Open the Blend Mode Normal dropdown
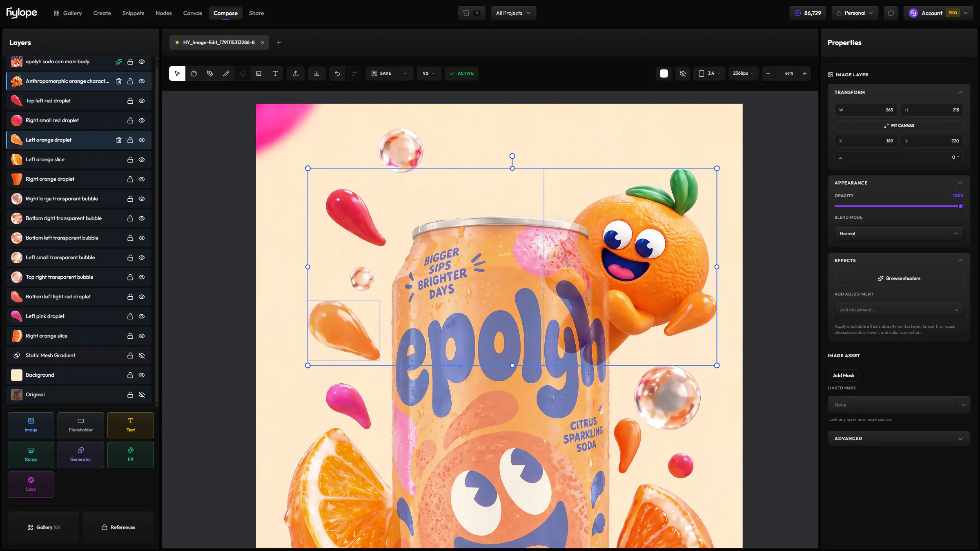The height and width of the screenshot is (551, 980). pos(899,233)
